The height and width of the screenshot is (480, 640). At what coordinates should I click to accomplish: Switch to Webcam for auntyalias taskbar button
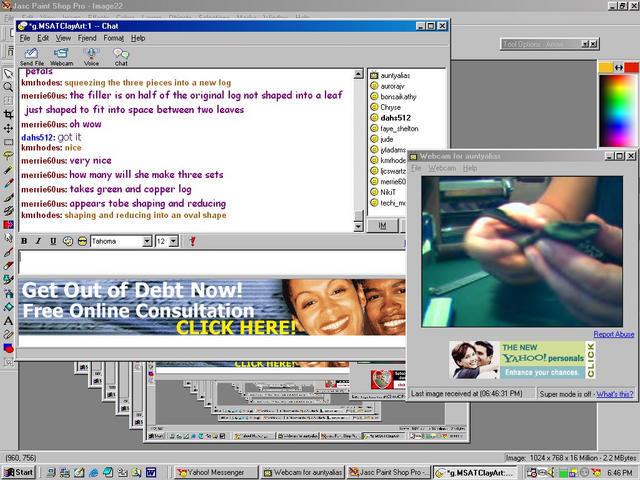302,472
